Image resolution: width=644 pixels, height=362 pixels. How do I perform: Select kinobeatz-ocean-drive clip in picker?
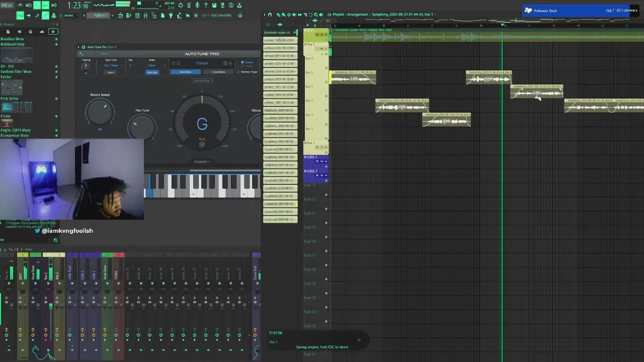click(280, 33)
